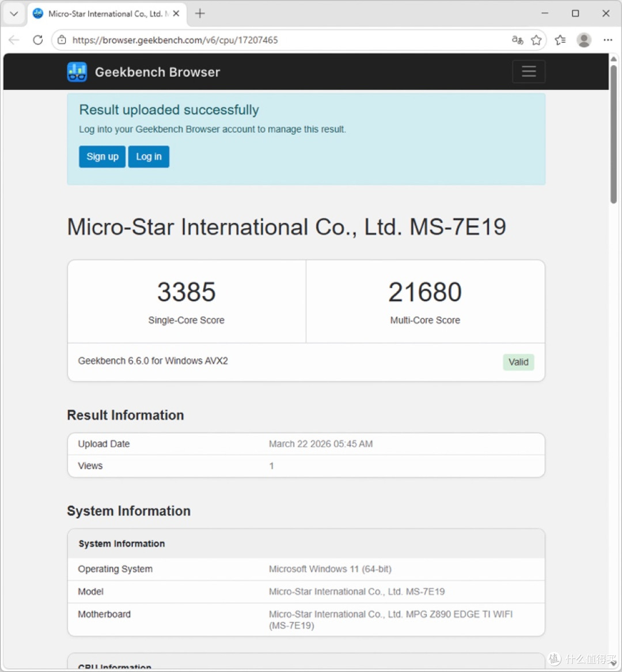This screenshot has width=622, height=672.
Task: Click the scrollbar up arrow
Action: coord(613,58)
